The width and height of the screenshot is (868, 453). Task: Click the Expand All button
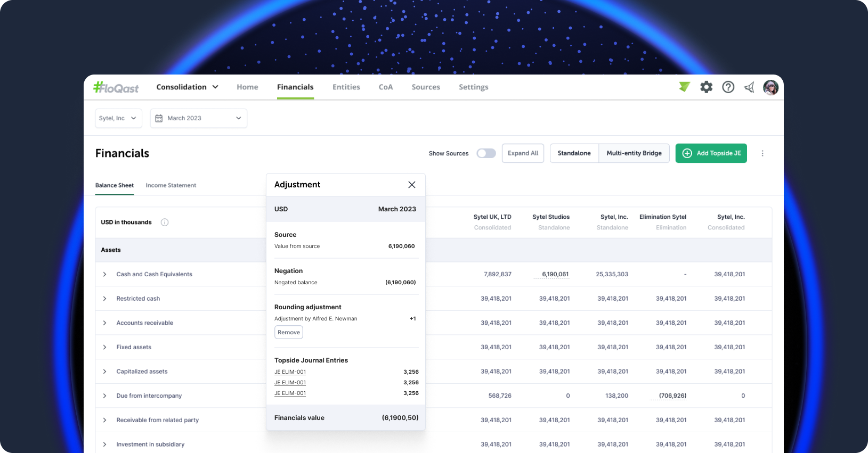pyautogui.click(x=523, y=153)
